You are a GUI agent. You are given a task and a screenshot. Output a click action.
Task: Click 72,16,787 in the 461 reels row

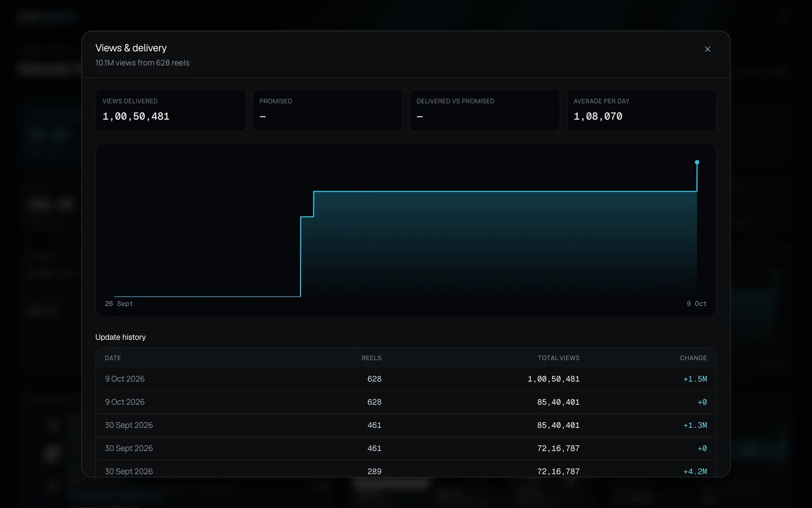coord(558,449)
